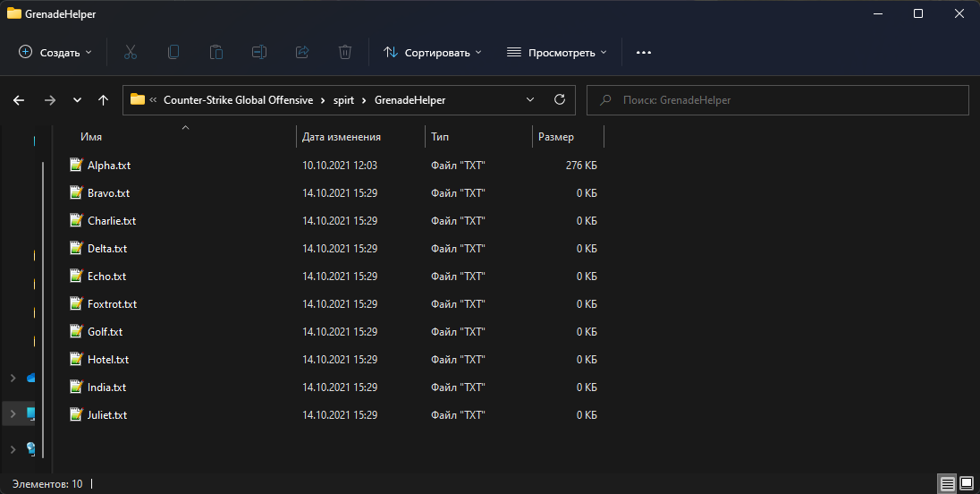This screenshot has height=494, width=980.
Task: Switch to large thumbnails view icon
Action: click(967, 484)
